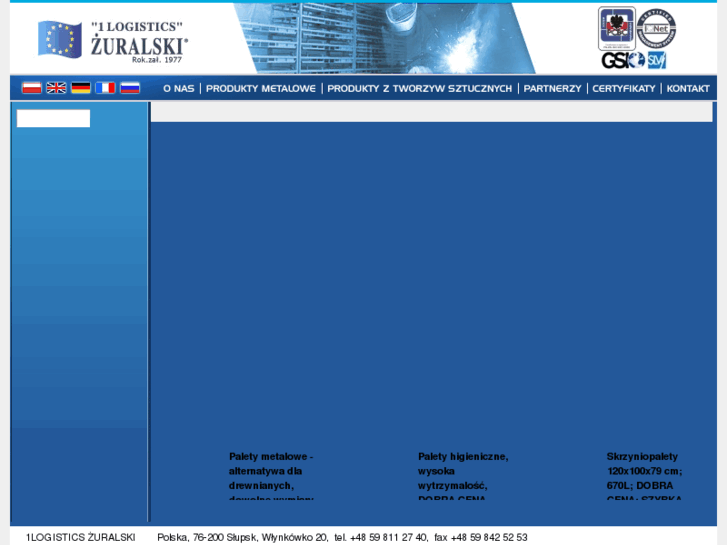Viewport: 727px width, 545px height.
Task: Go to the PARTNERZY page
Action: 552,89
